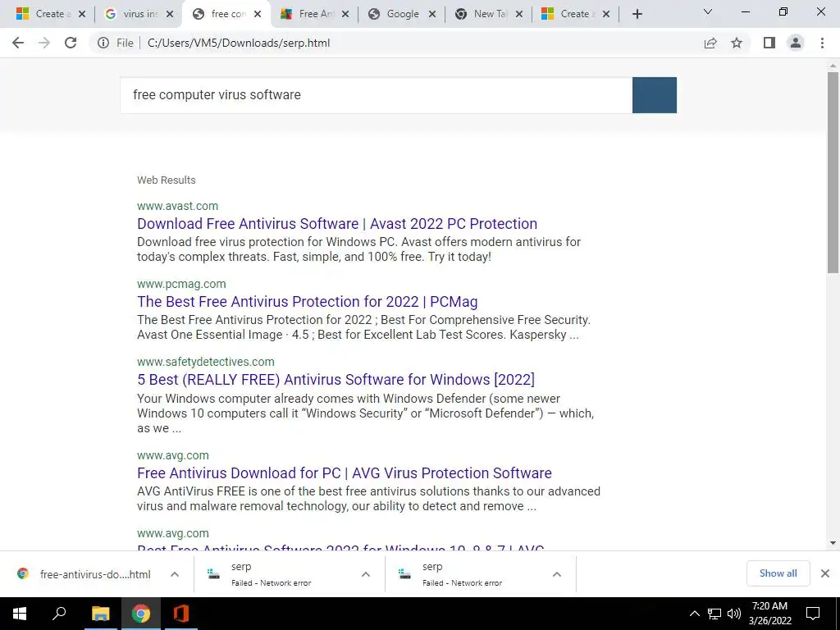Bookmark this page with the star icon
This screenshot has height=630, width=840.
point(737,43)
